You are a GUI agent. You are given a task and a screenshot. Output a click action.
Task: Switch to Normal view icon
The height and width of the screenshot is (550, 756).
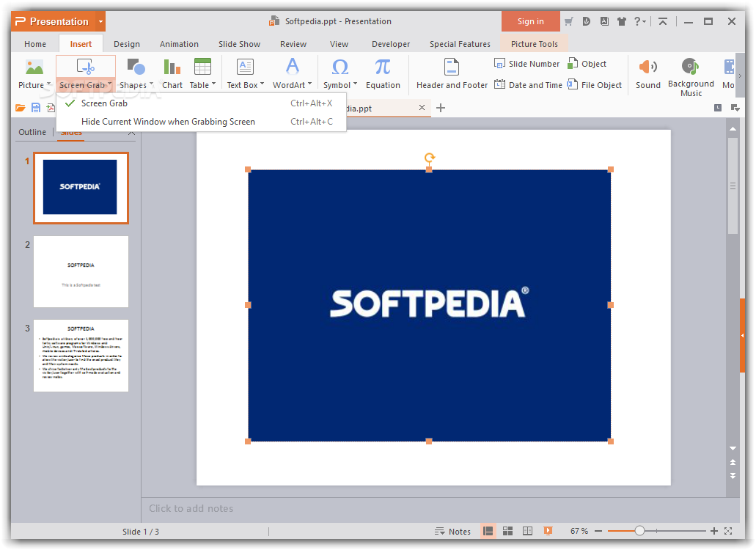pyautogui.click(x=488, y=531)
